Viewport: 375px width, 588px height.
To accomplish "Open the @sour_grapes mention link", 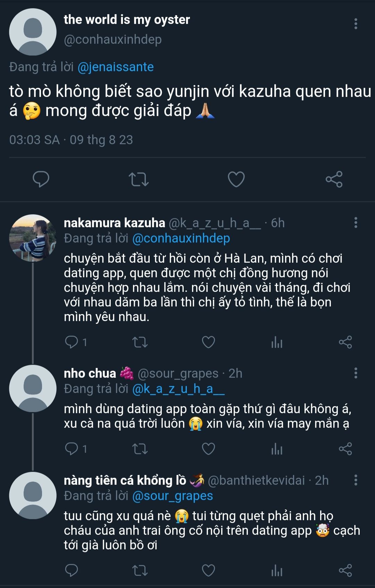I will coord(173,496).
